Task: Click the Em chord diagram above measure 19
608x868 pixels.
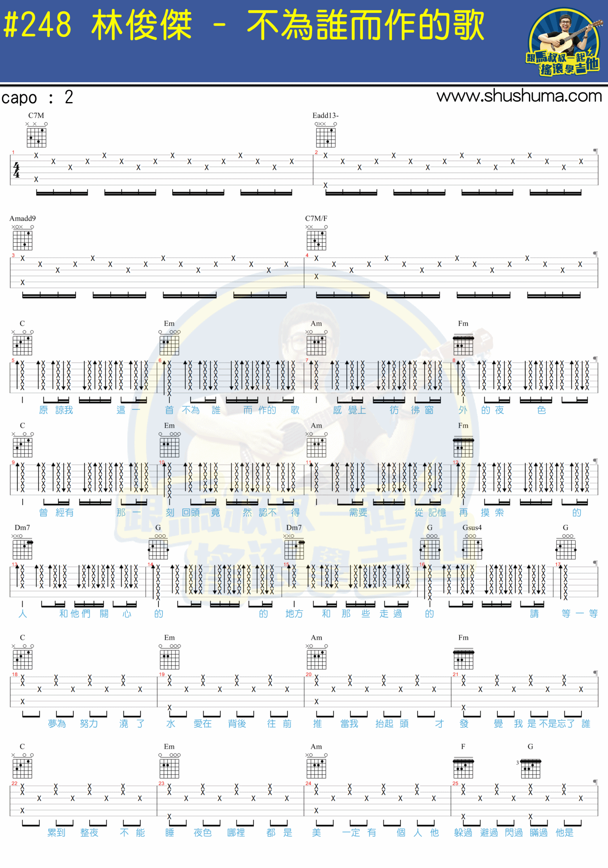Action: click(x=169, y=657)
